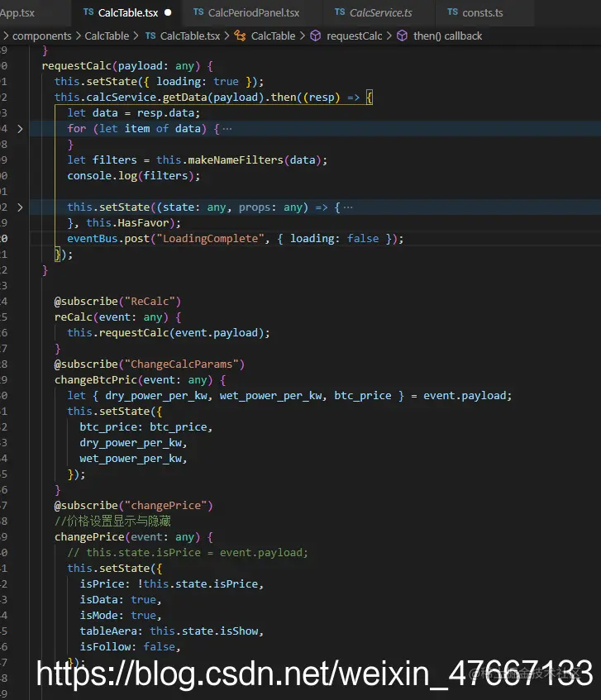The height and width of the screenshot is (700, 601).
Task: Click the 'isFollow: false,' line
Action: click(130, 647)
